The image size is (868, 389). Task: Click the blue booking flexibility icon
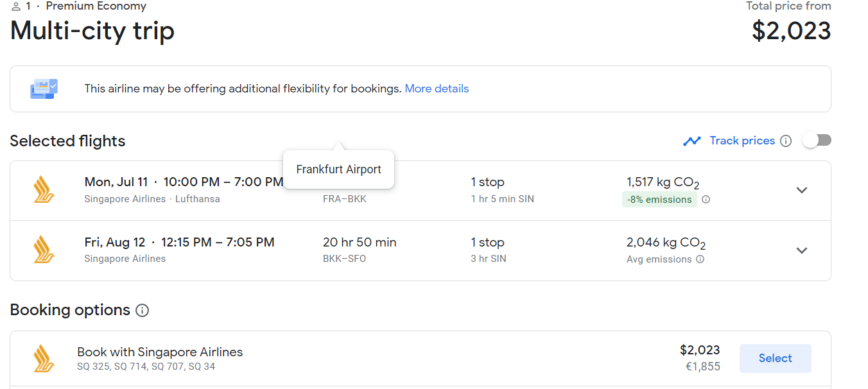point(44,89)
